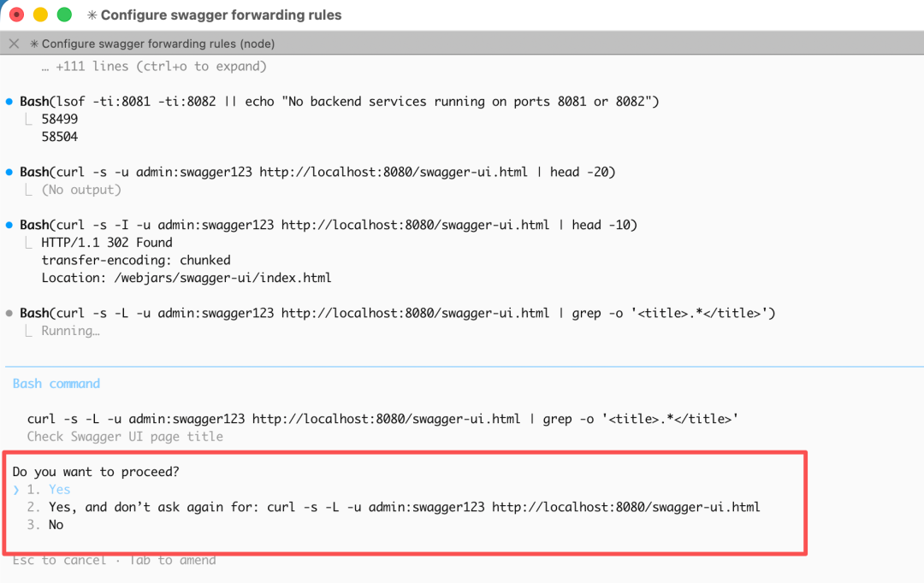Click the blue bullet beside the lsof command
This screenshot has height=583, width=924.
click(x=9, y=101)
